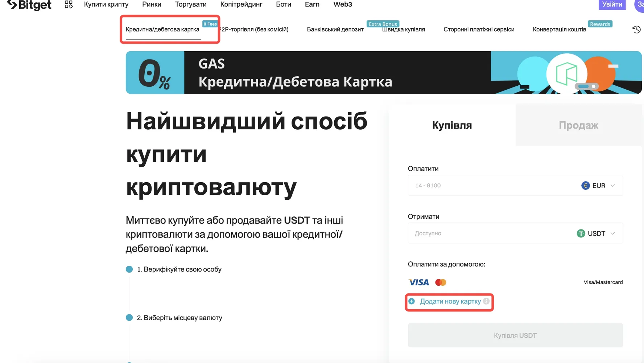The width and height of the screenshot is (644, 363).
Task: Select the Visa payment icon
Action: pos(418,282)
